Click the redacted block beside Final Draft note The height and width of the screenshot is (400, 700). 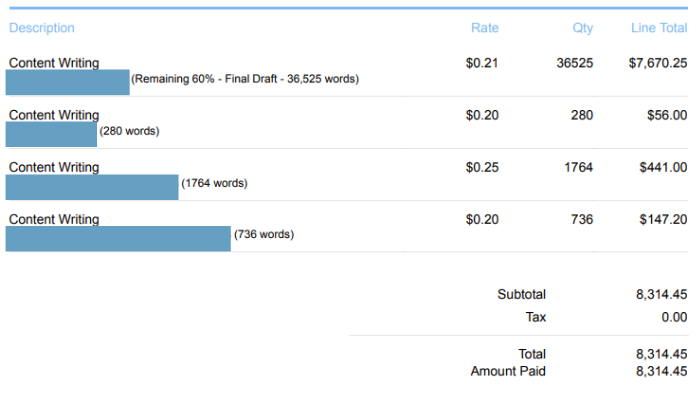point(67,82)
